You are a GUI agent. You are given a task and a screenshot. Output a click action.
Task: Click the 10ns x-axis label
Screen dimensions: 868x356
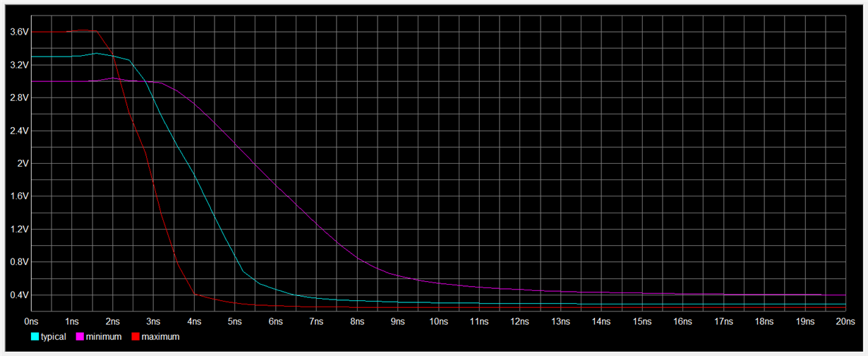(438, 321)
